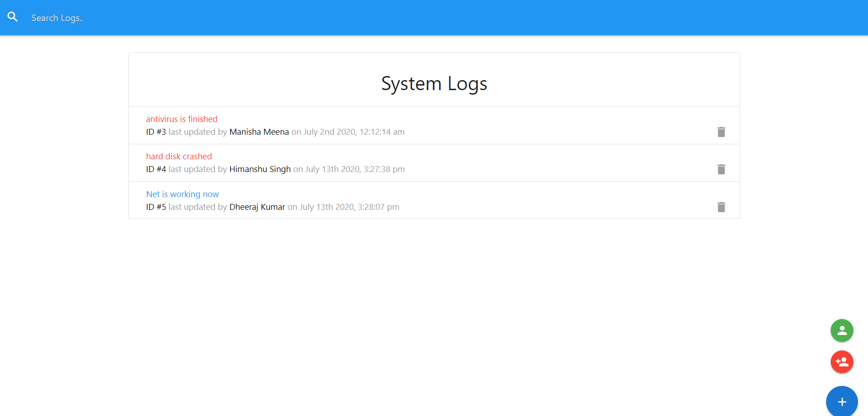
Task: Click the red add-user icon
Action: (x=841, y=362)
